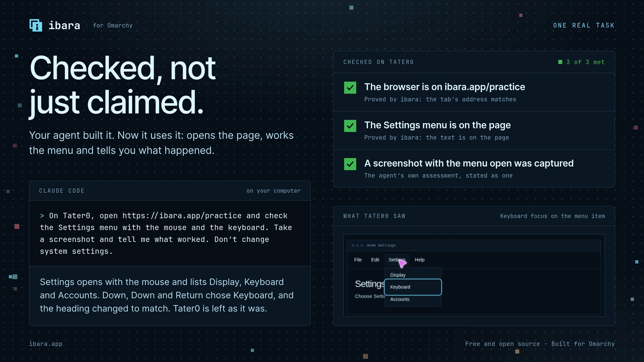Click 'Built for Omarchy' footer text
Image resolution: width=644 pixels, height=362 pixels.
583,344
